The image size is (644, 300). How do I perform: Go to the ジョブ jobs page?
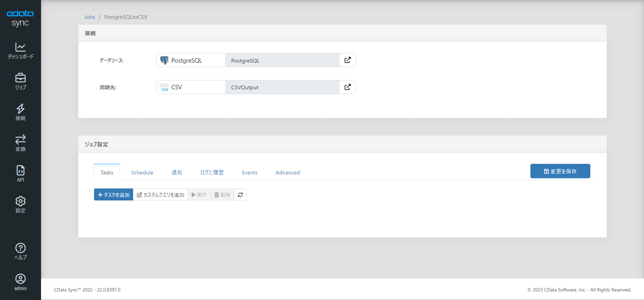click(21, 81)
